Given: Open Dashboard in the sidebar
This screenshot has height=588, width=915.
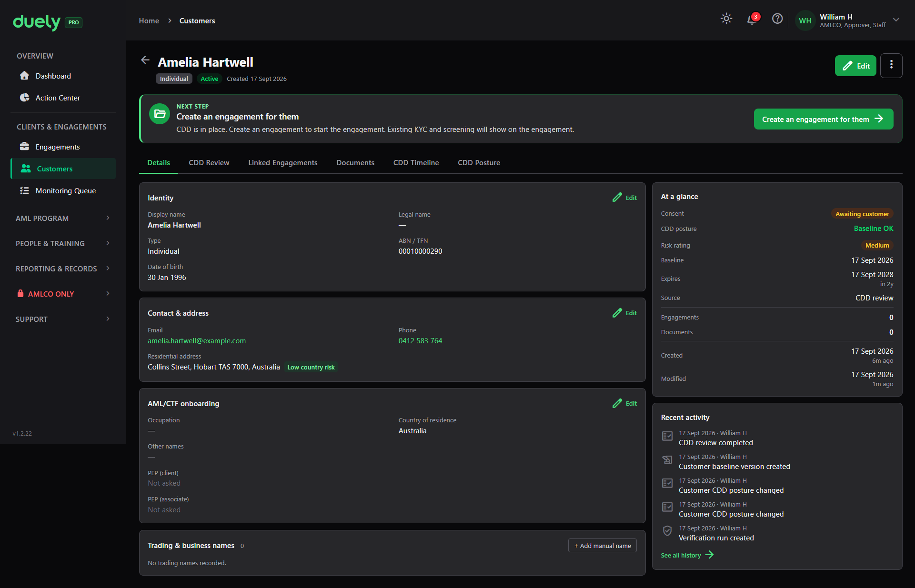Looking at the screenshot, I should (x=63, y=76).
